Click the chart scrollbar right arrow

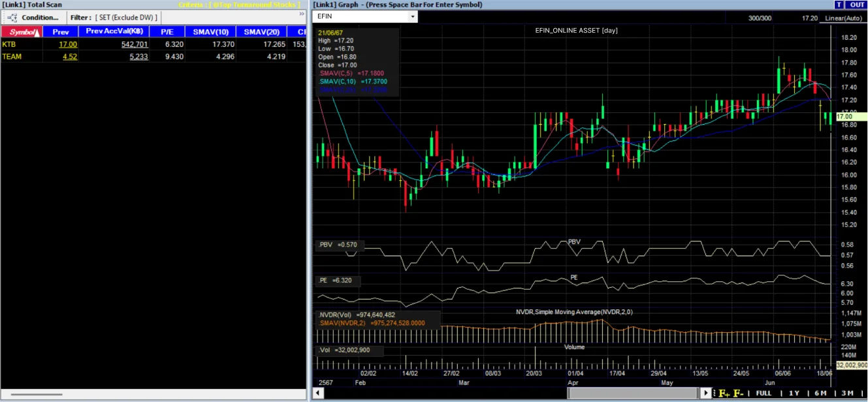click(706, 393)
